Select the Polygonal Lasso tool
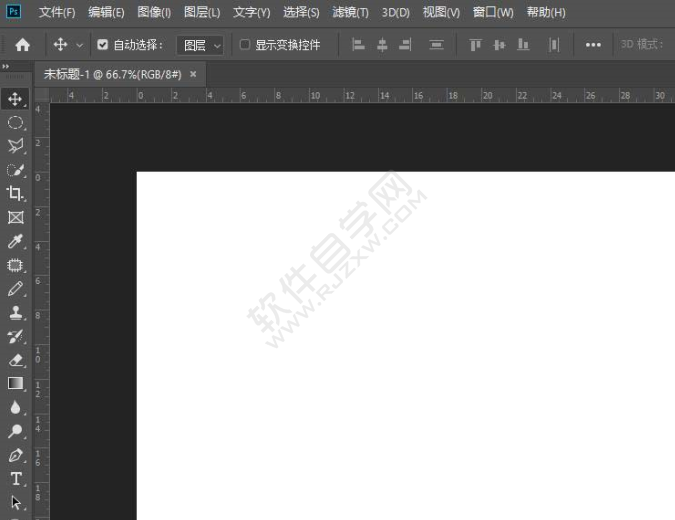 (15, 146)
